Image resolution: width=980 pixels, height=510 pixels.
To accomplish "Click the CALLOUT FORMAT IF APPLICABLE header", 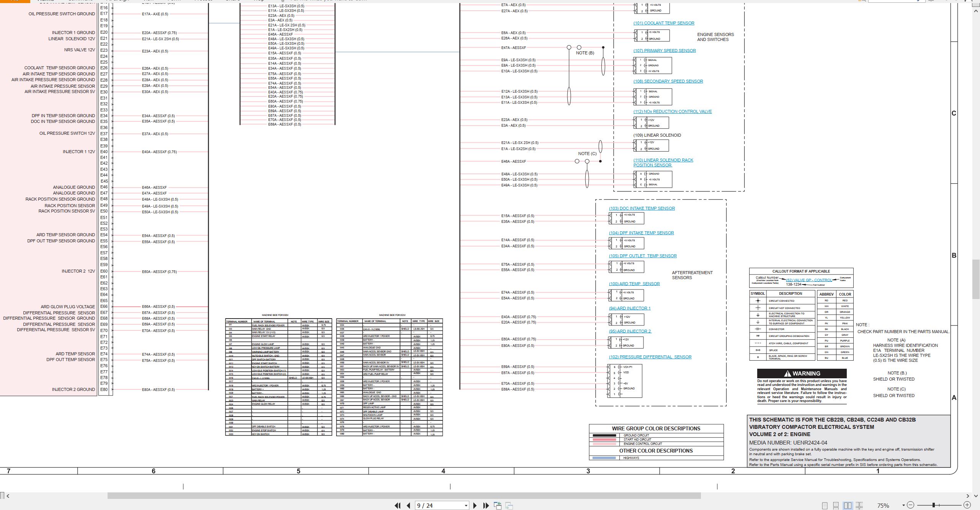I will click(x=801, y=271).
